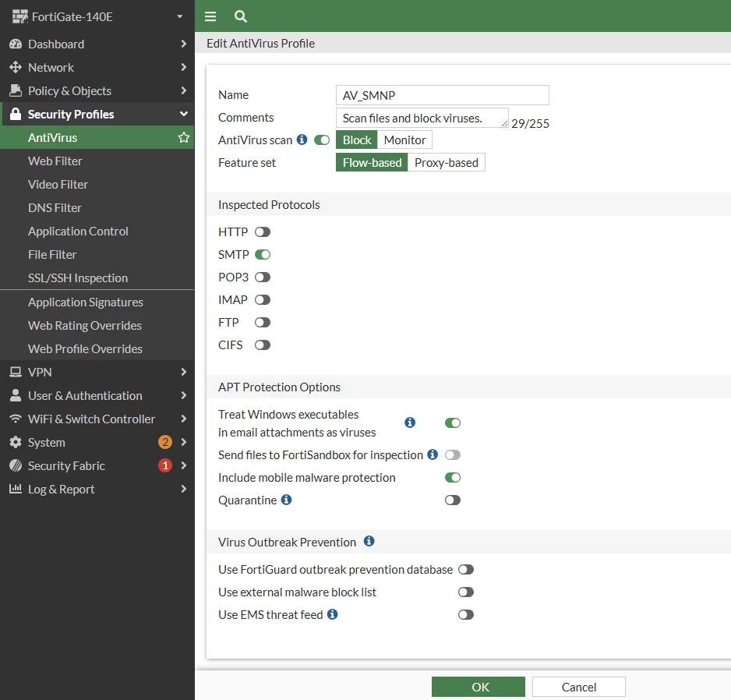Open Application Control profiles
Viewport: 731px width, 700px height.
pyautogui.click(x=97, y=231)
